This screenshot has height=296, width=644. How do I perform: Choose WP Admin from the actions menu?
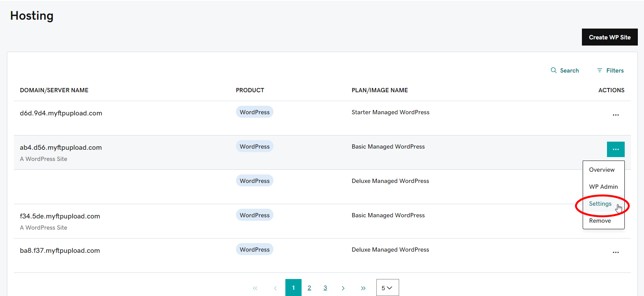click(603, 187)
